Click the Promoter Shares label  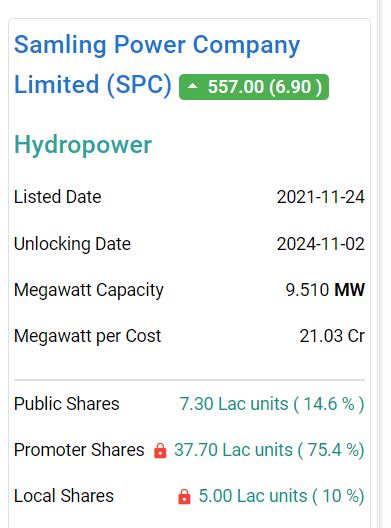pos(79,450)
